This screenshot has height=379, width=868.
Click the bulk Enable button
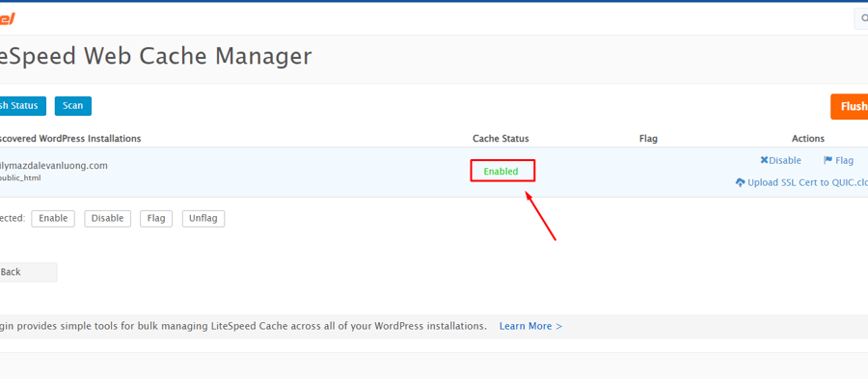[x=53, y=219]
